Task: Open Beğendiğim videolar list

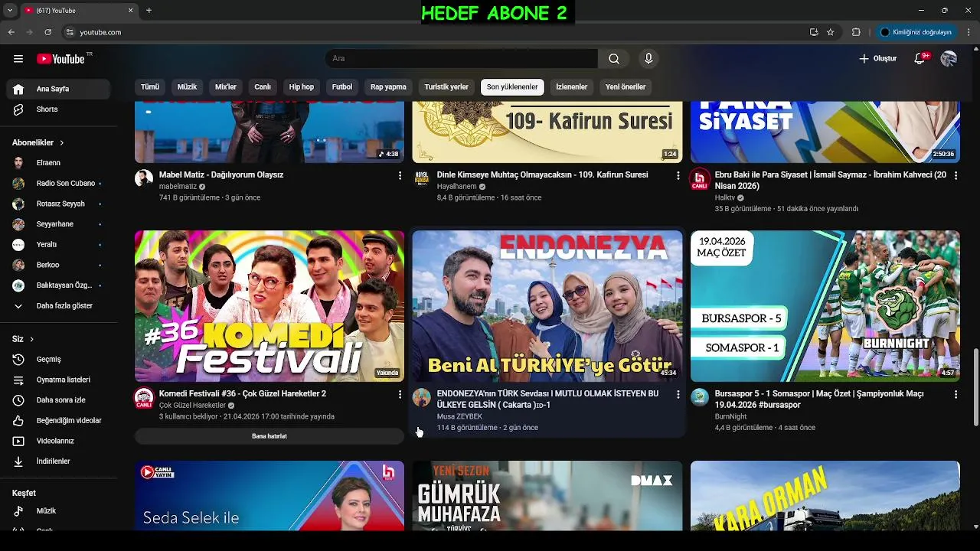Action: (x=58, y=421)
